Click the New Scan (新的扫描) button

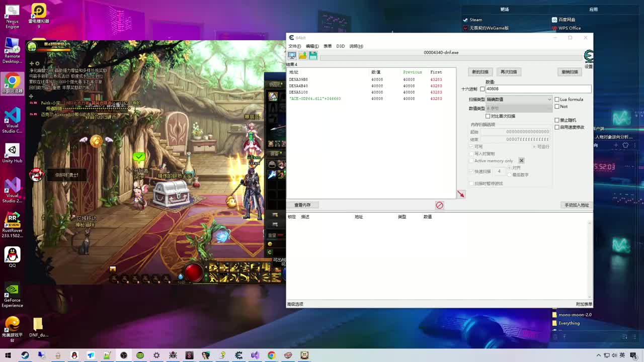coord(480,72)
